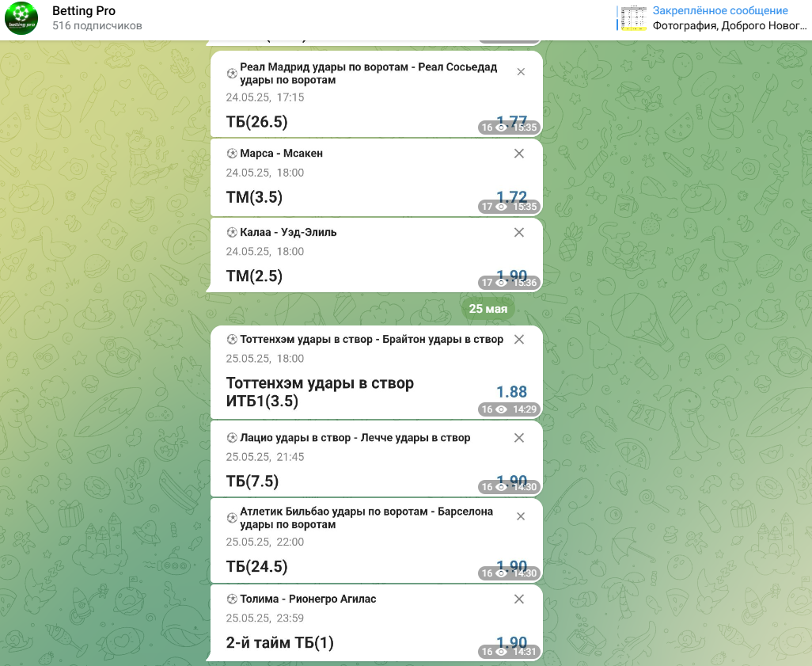Select the 2-й тайм ТБ(1) bet text
The width and height of the screenshot is (812, 666).
(279, 643)
